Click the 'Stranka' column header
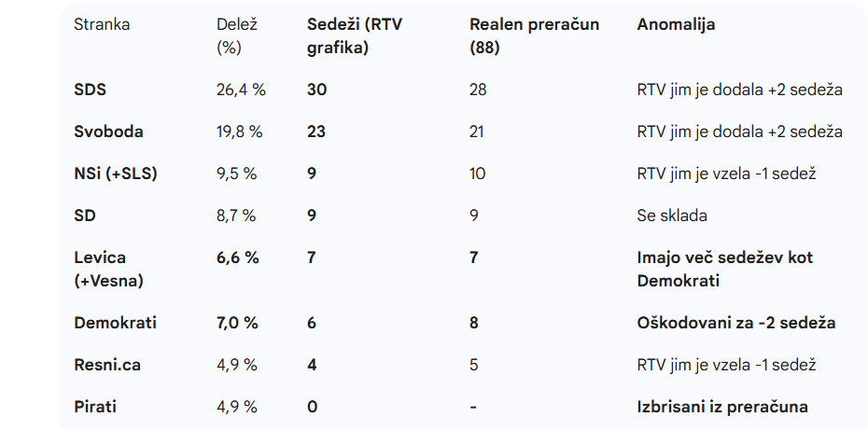 point(102,25)
